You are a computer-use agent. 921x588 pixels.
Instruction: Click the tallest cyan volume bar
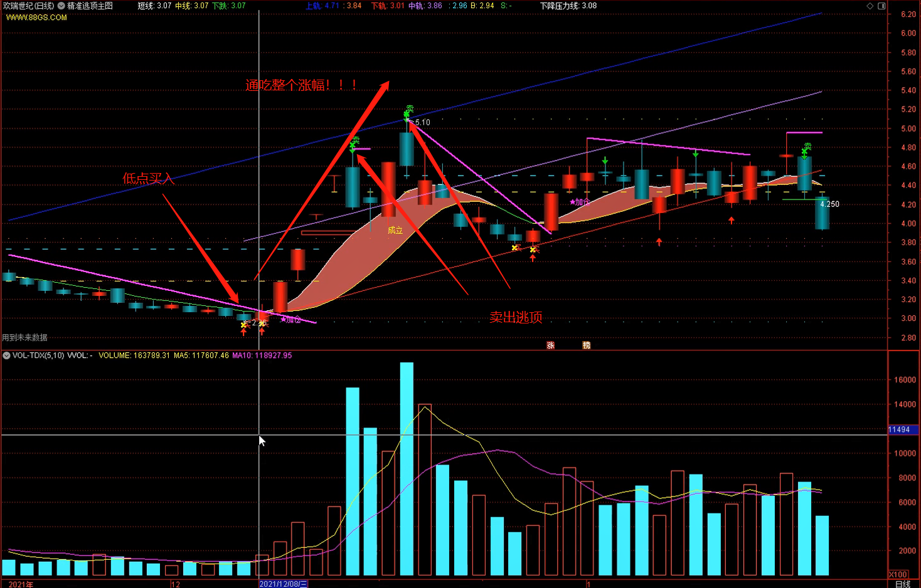coord(407,469)
